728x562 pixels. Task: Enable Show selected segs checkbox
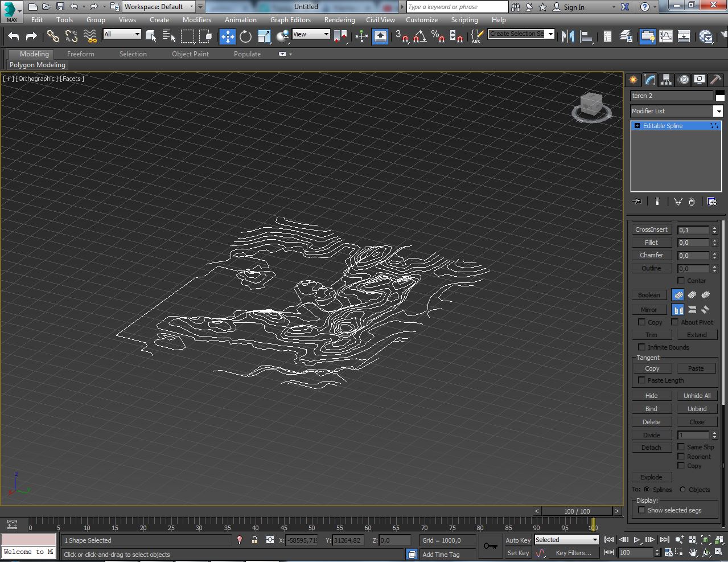pos(641,510)
